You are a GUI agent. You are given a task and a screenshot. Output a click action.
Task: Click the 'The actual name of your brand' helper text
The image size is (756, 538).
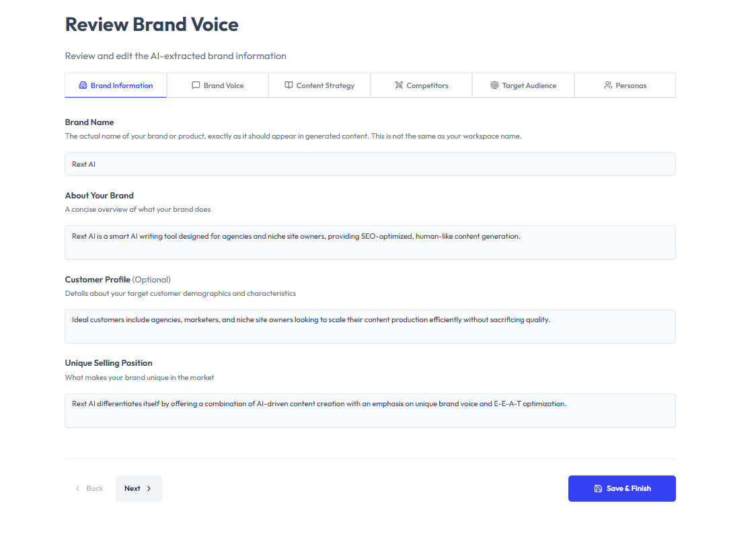point(293,136)
